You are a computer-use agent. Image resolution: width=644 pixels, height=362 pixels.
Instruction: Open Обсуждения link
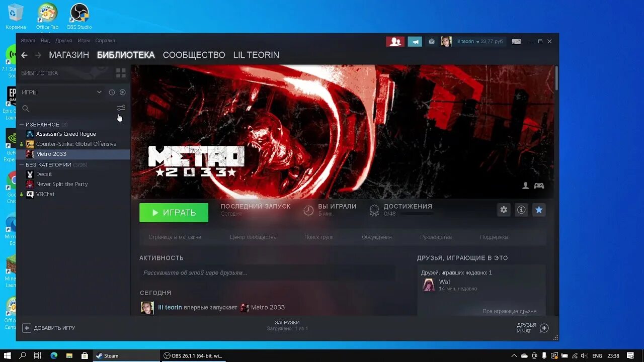pyautogui.click(x=376, y=237)
